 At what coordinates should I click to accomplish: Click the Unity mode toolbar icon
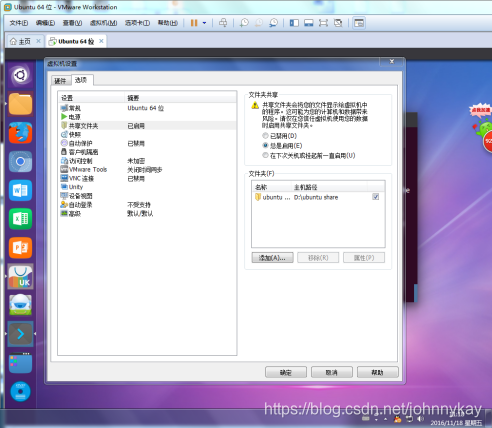[x=338, y=23]
